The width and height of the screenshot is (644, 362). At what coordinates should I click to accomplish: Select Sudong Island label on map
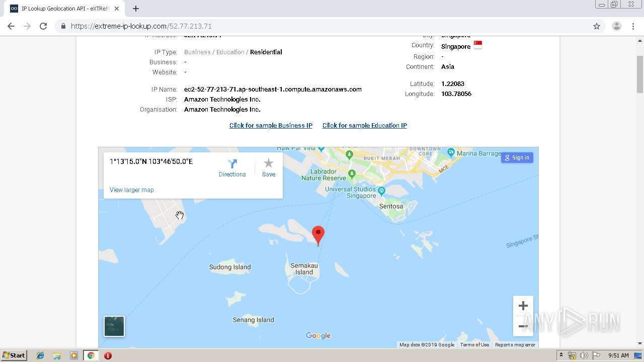[230, 267]
